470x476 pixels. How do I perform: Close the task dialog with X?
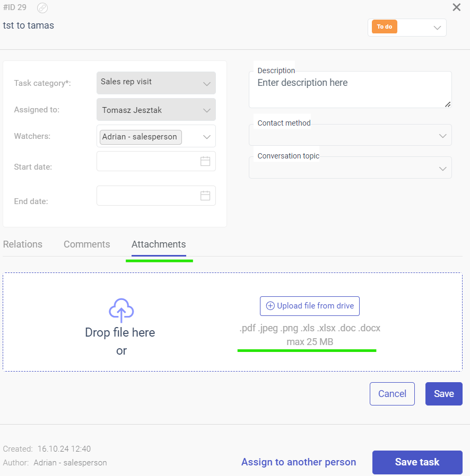point(456,7)
